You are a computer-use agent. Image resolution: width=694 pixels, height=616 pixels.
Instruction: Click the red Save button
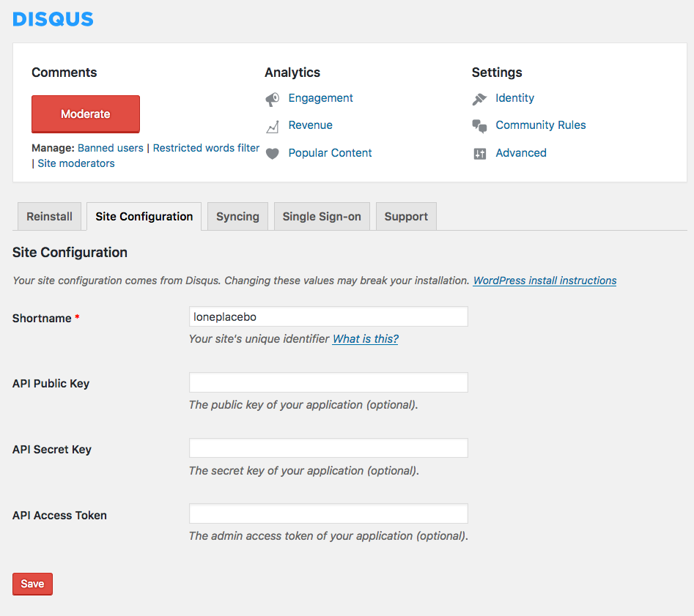coord(32,585)
